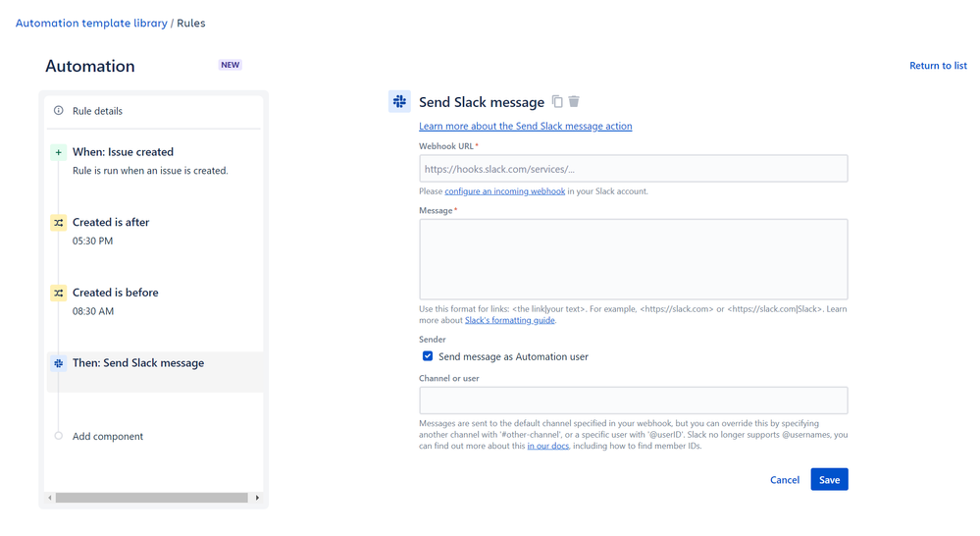Screen dimensions: 980x536
Task: Click the circle marker beside Add component
Action: 58,436
